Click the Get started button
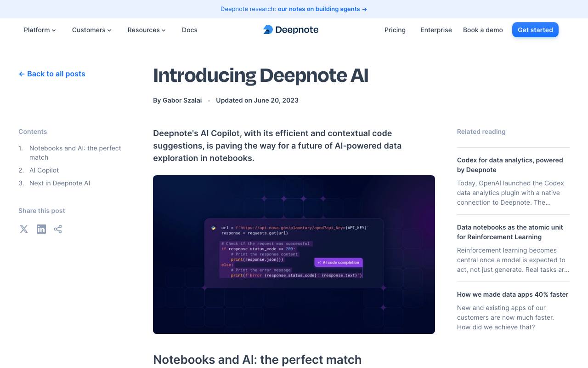This screenshot has width=588, height=368. tap(535, 30)
